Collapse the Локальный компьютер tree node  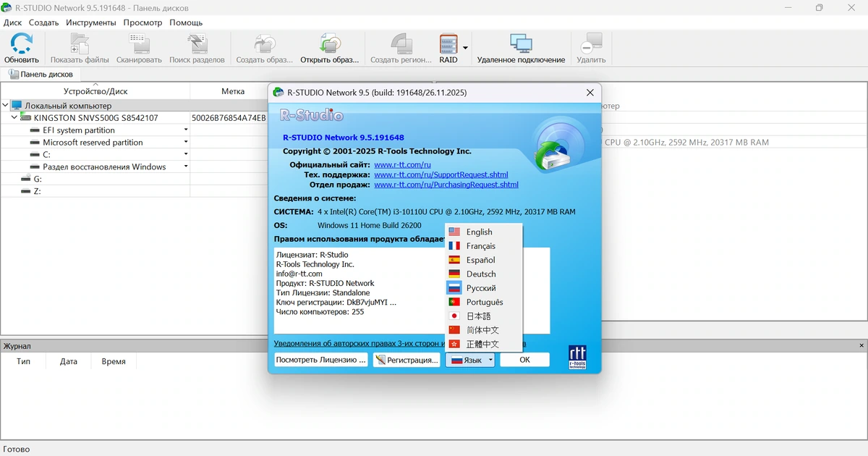coord(6,106)
